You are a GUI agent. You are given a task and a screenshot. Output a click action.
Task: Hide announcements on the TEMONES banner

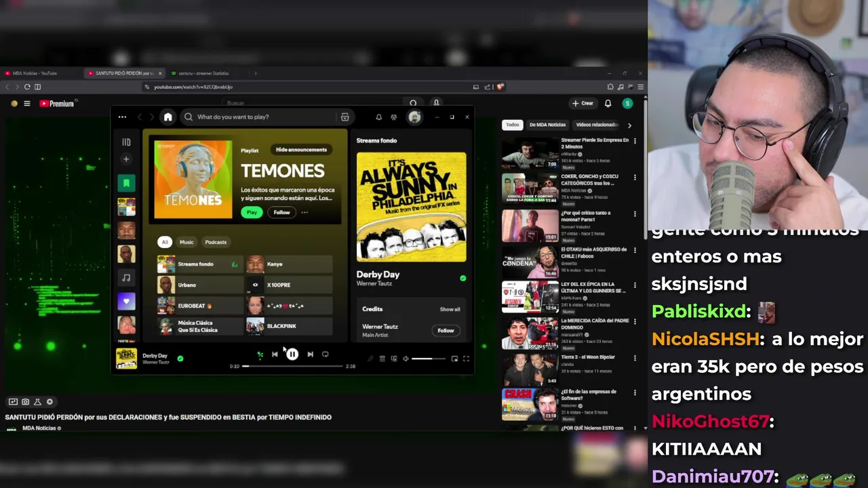pos(301,150)
